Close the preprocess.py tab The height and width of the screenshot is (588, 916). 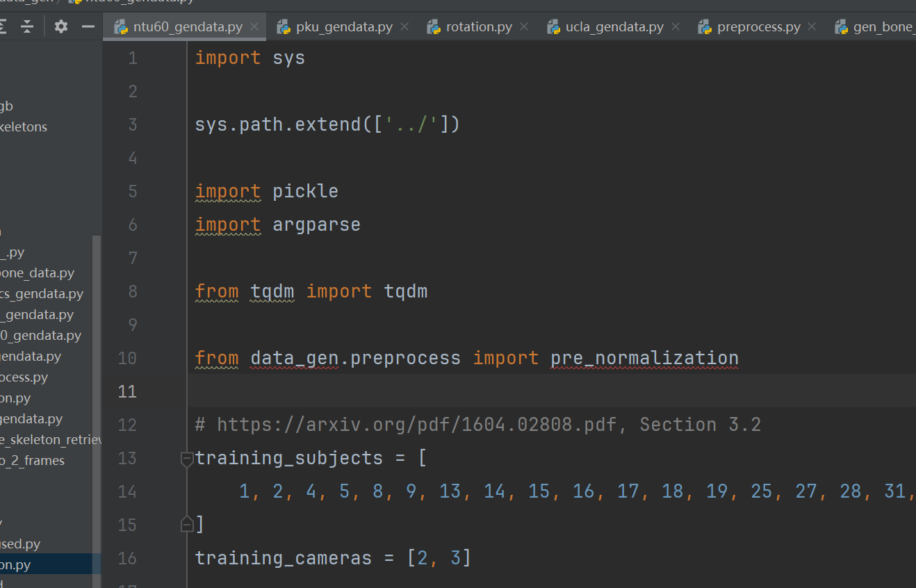point(811,25)
